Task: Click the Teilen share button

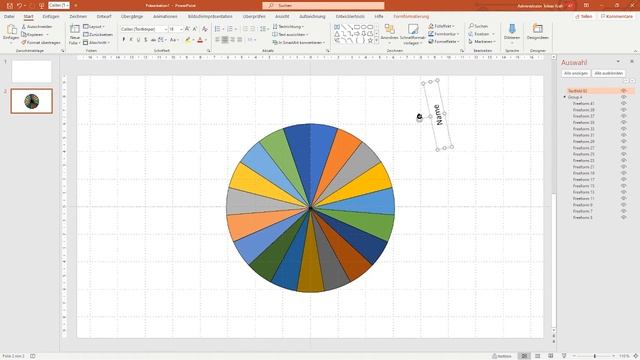Action: coord(584,17)
